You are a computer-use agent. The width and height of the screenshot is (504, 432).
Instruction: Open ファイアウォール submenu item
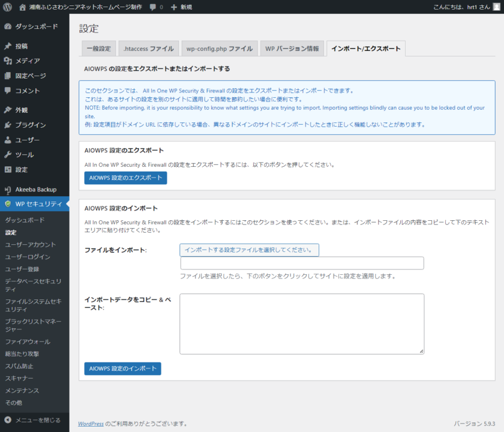click(28, 341)
